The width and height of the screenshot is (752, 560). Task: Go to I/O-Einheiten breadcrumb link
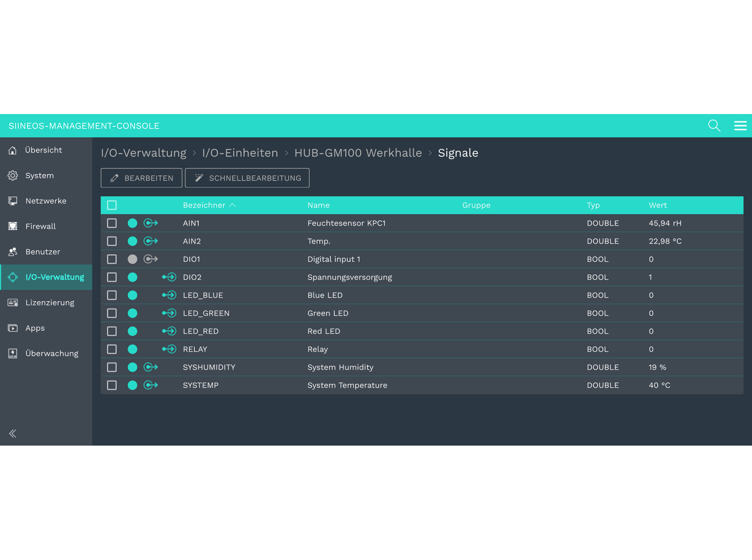tap(240, 153)
